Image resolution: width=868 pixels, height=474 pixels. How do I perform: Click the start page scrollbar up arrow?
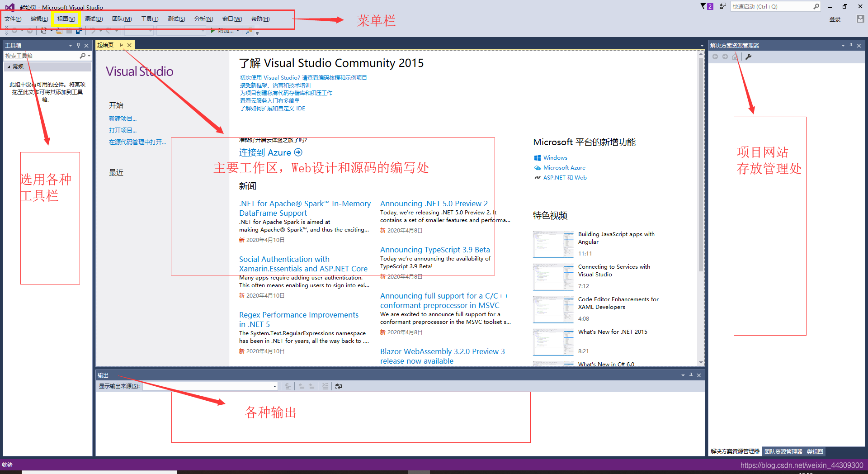tap(701, 54)
